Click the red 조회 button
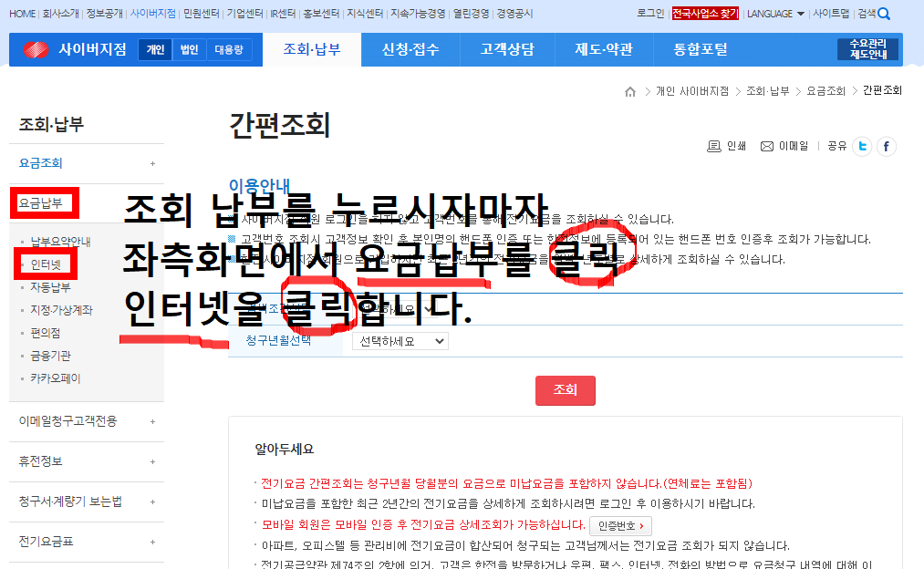The width and height of the screenshot is (924, 569). 565,389
